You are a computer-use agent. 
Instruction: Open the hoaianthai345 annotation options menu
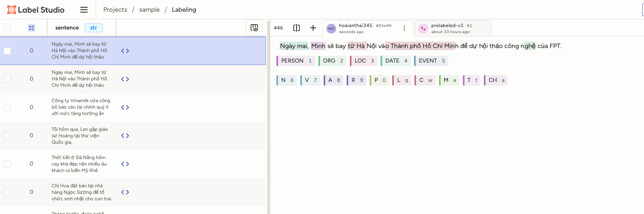tap(404, 28)
